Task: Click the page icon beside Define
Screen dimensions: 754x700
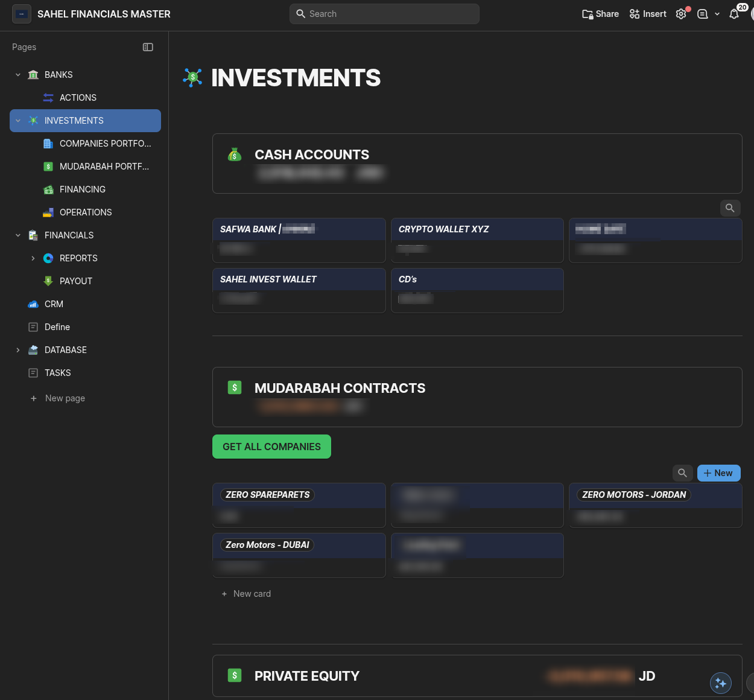Action: point(33,327)
